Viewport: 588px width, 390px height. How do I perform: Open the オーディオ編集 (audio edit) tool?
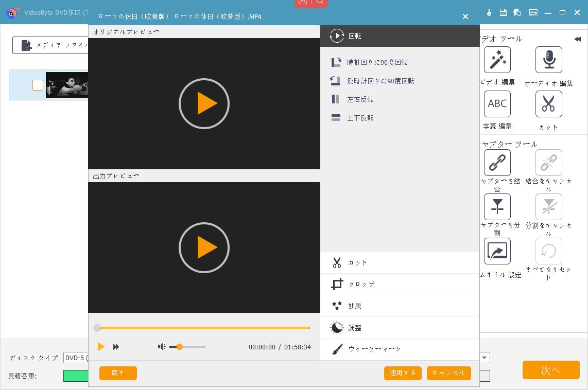pyautogui.click(x=549, y=60)
